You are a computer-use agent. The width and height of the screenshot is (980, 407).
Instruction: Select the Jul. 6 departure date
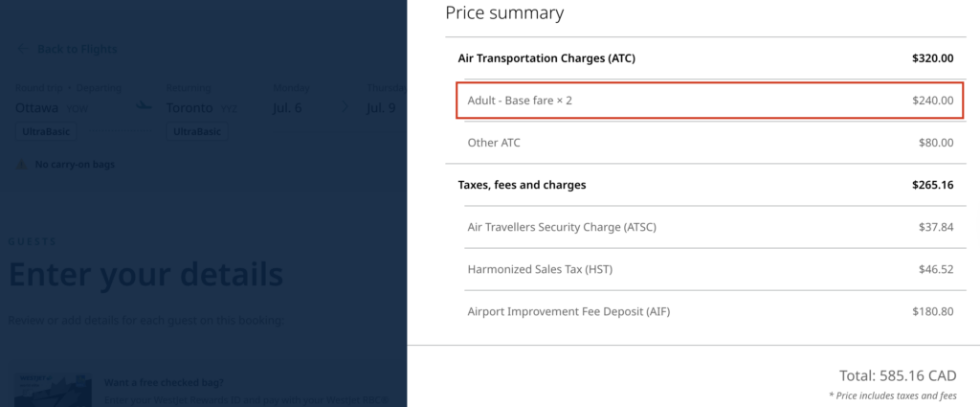(287, 107)
